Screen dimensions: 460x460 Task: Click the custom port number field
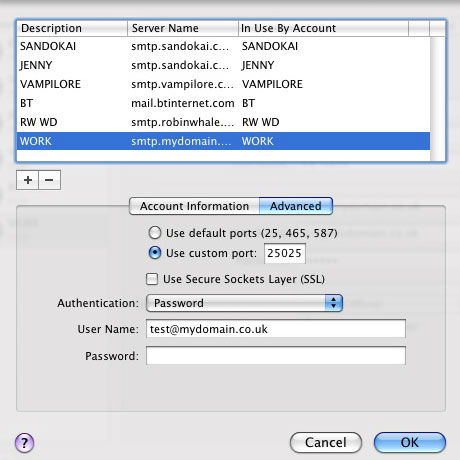coord(285,253)
